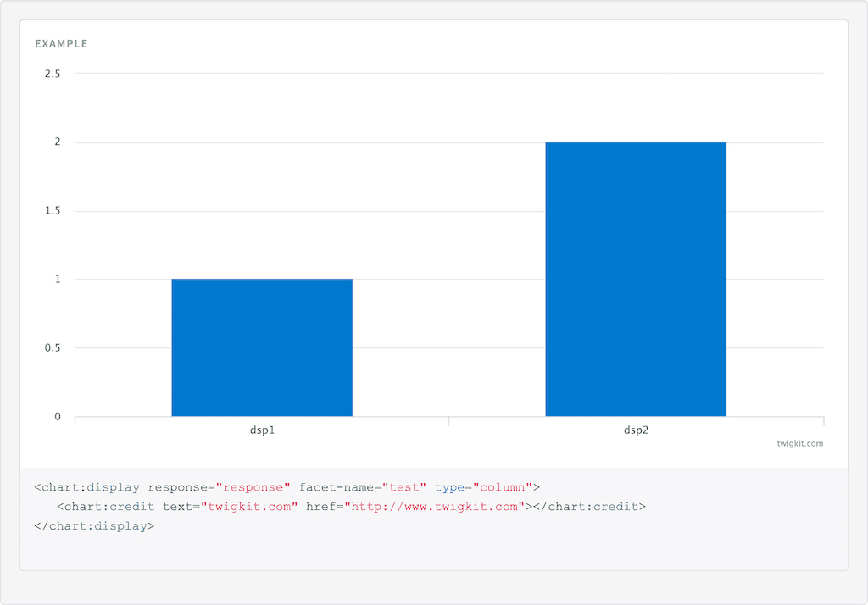Click the 1 y-axis value
Image resolution: width=868 pixels, height=605 pixels.
point(58,280)
